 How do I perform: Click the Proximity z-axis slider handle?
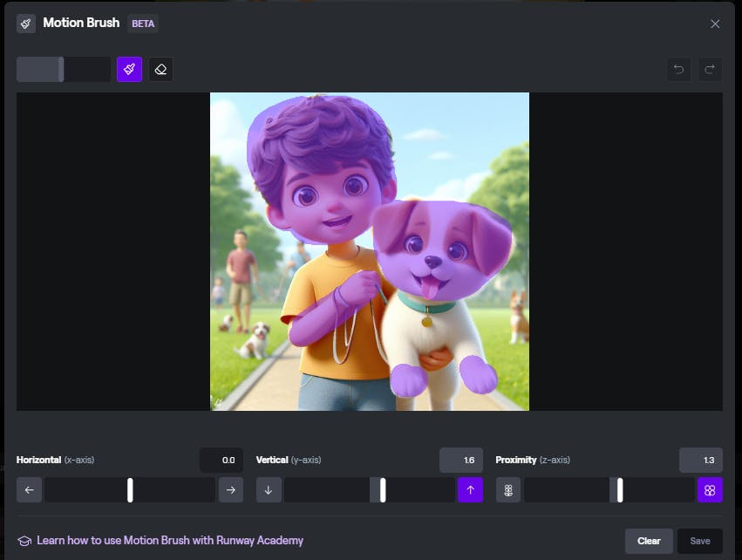[x=620, y=490]
